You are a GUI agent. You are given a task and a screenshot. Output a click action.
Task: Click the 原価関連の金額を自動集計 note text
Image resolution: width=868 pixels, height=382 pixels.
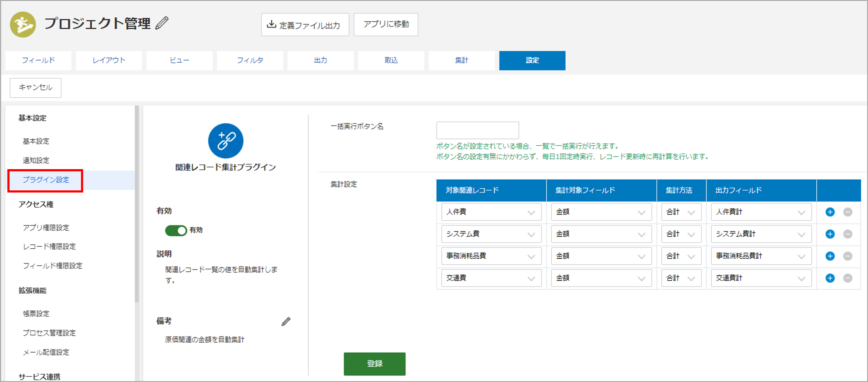click(204, 340)
